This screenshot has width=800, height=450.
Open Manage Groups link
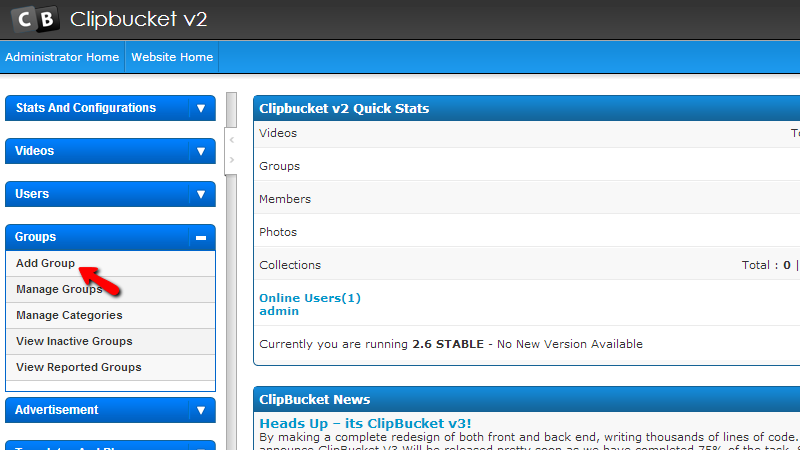point(59,289)
